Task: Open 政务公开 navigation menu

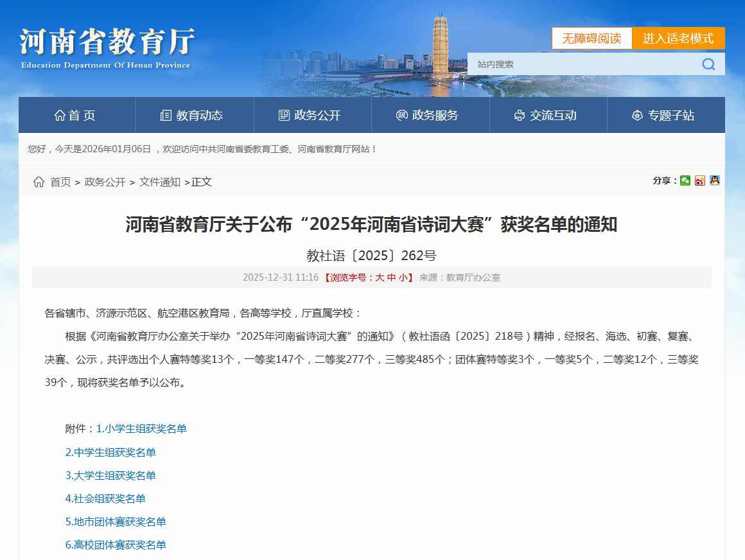Action: (x=310, y=116)
